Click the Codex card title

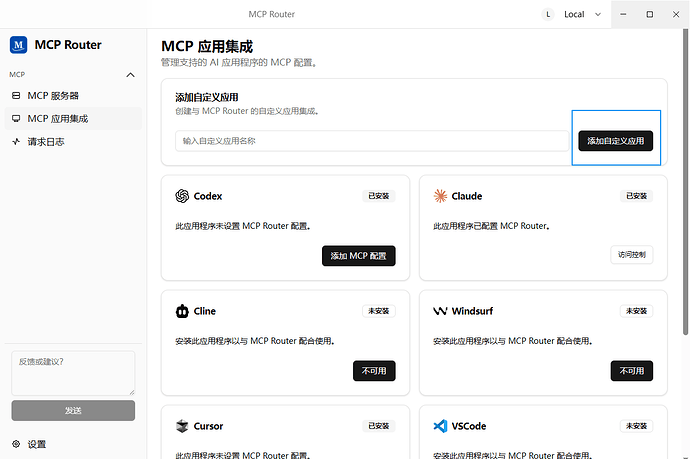[x=208, y=196]
